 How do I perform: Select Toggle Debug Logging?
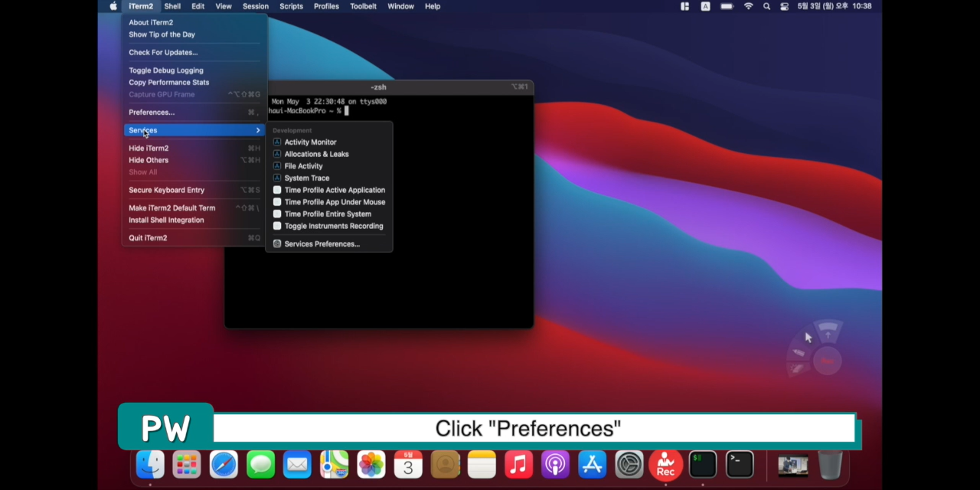tap(194, 70)
